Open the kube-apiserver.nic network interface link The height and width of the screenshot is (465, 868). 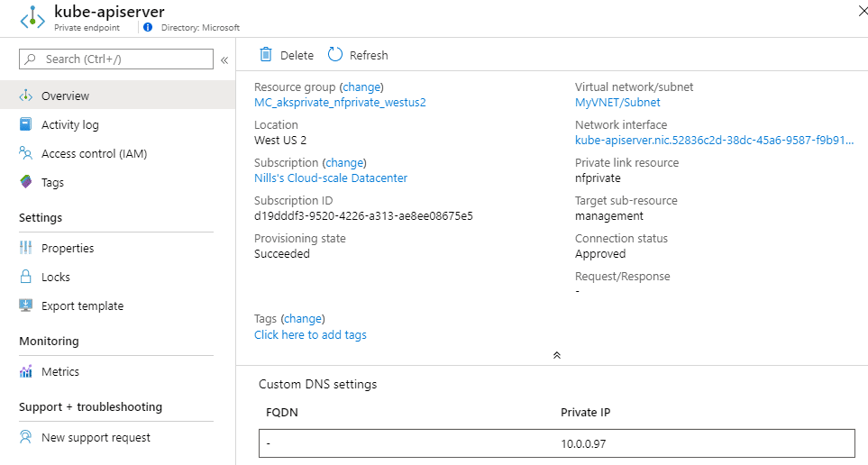point(714,140)
